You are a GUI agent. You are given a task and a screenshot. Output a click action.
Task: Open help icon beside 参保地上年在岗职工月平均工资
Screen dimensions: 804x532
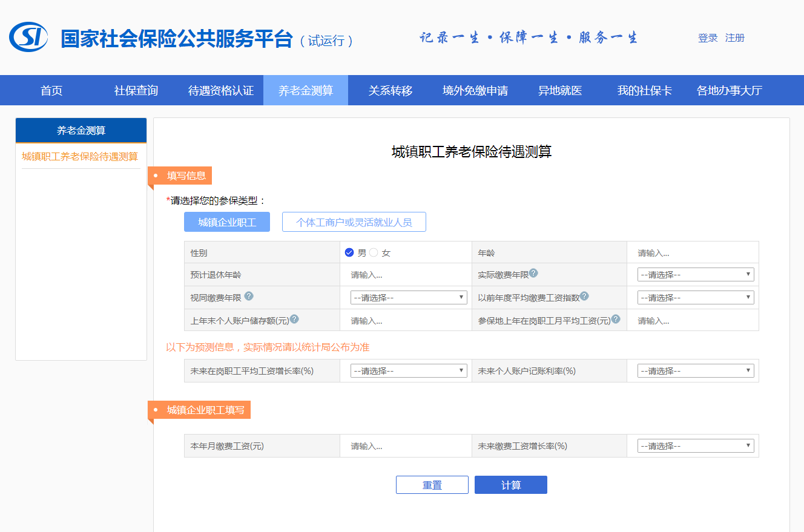tap(616, 319)
